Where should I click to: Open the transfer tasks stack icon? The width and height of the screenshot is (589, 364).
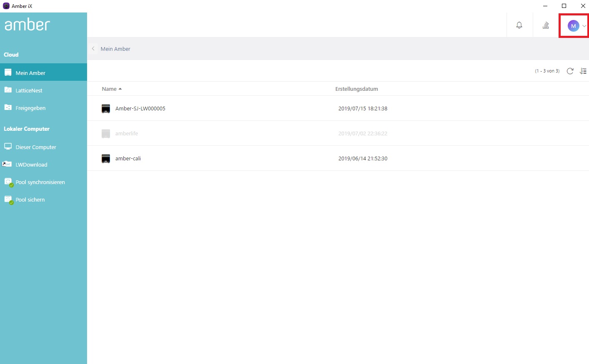click(546, 25)
